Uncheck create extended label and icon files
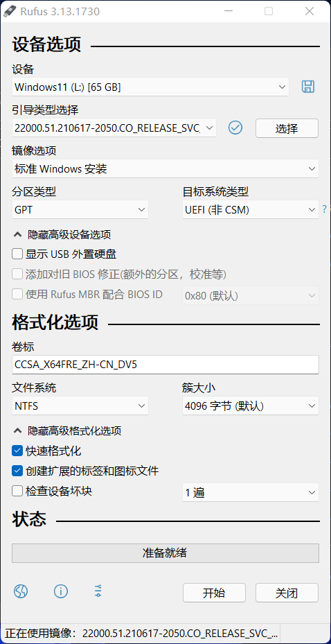Screen dimensions: 331x644 click(17, 471)
